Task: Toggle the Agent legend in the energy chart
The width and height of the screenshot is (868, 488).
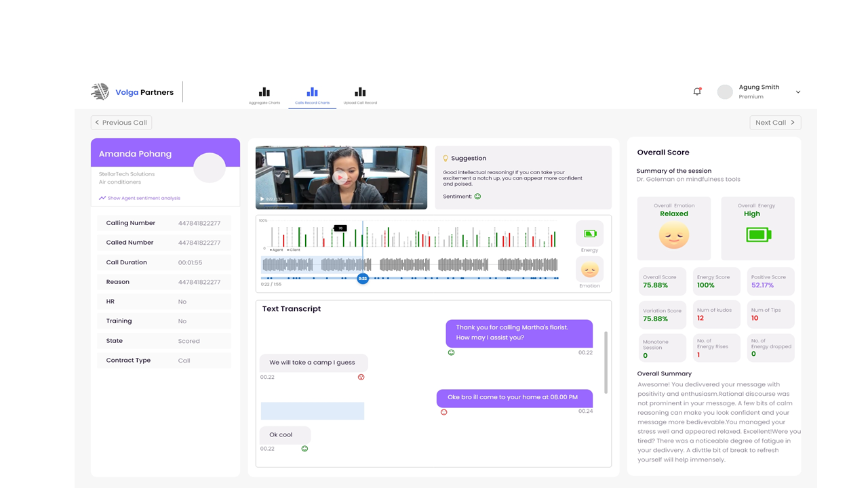Action: (x=276, y=250)
